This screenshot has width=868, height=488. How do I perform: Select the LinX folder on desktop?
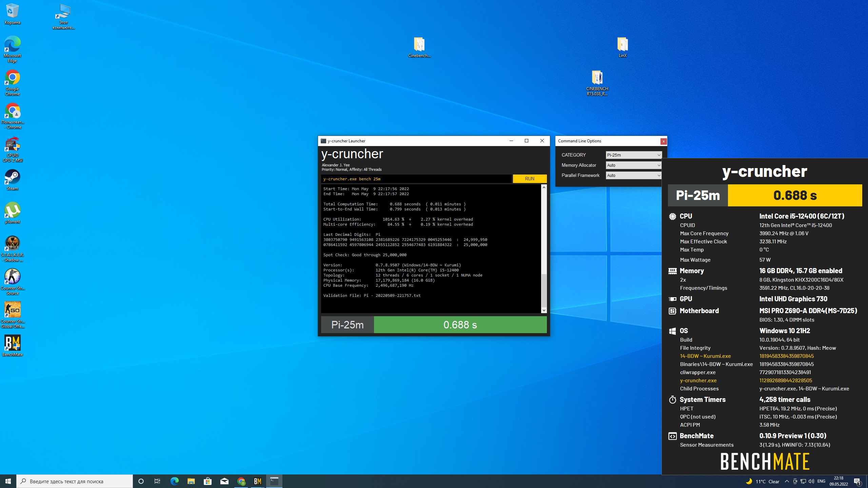[623, 47]
